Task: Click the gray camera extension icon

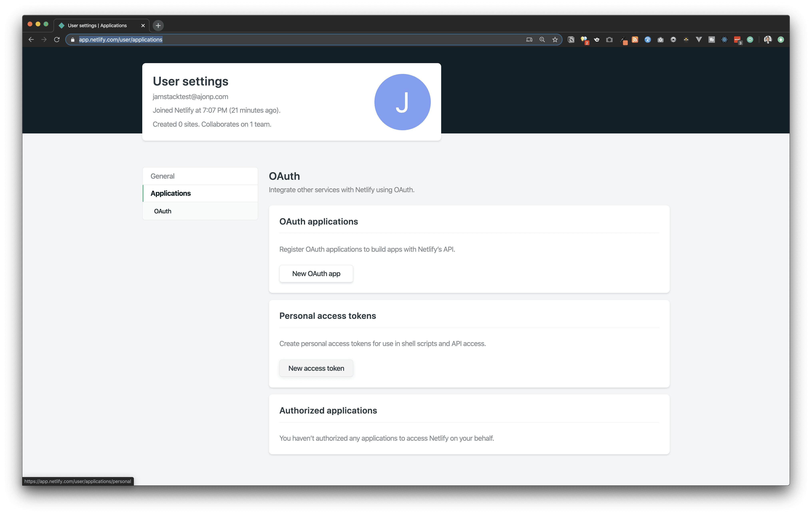Action: tap(660, 39)
